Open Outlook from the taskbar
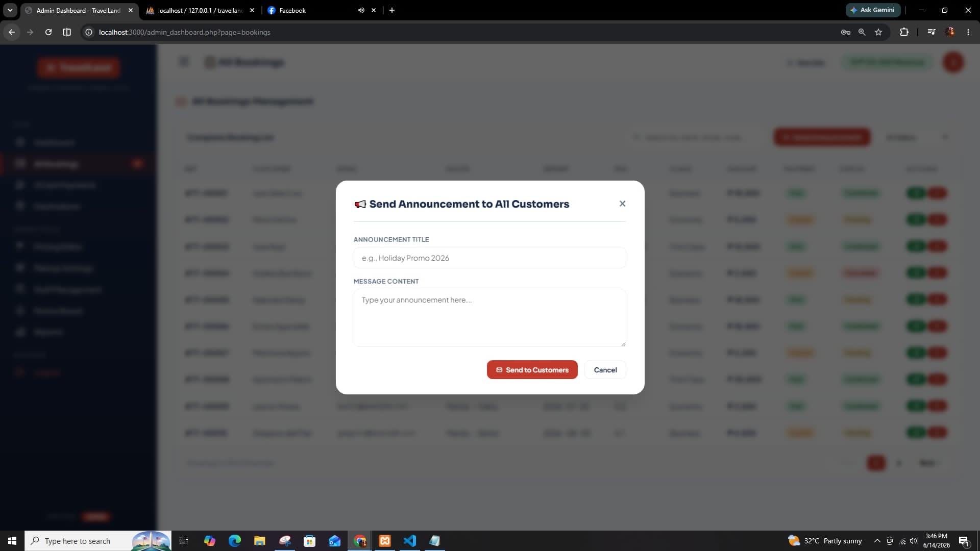This screenshot has height=551, width=980. point(335,541)
